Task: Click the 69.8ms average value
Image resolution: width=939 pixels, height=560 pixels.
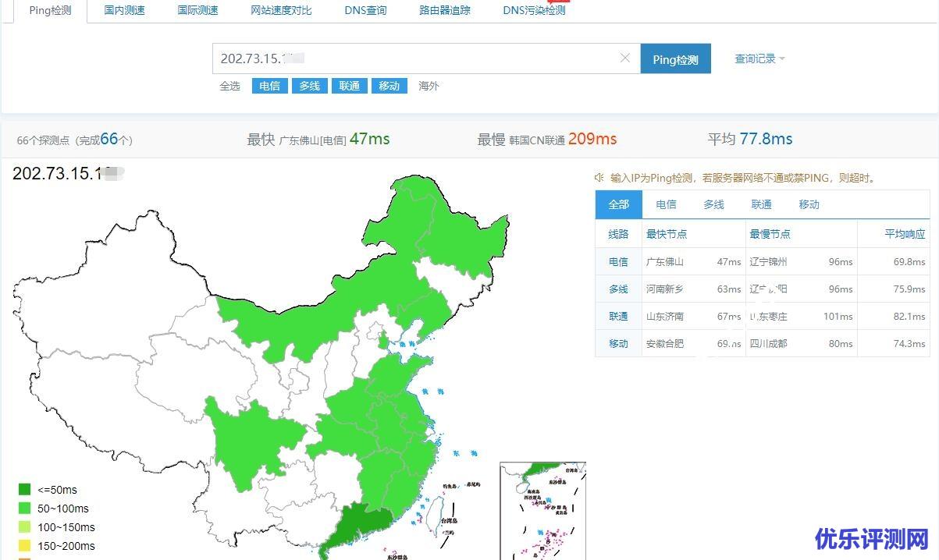Action: pos(909,262)
